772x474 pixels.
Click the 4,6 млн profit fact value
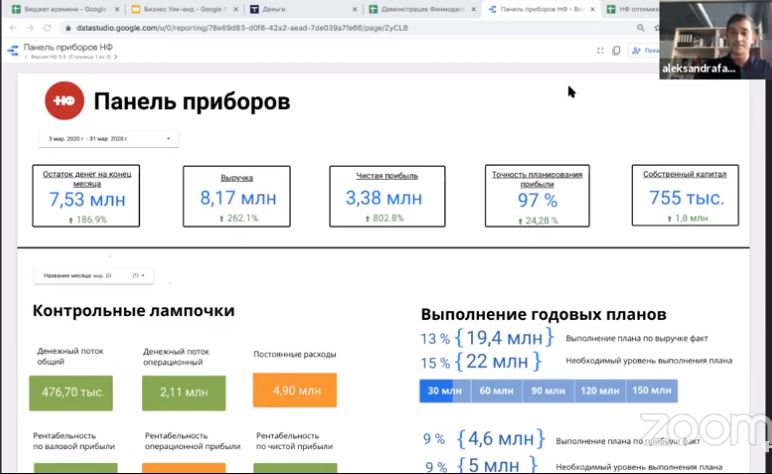coord(501,439)
